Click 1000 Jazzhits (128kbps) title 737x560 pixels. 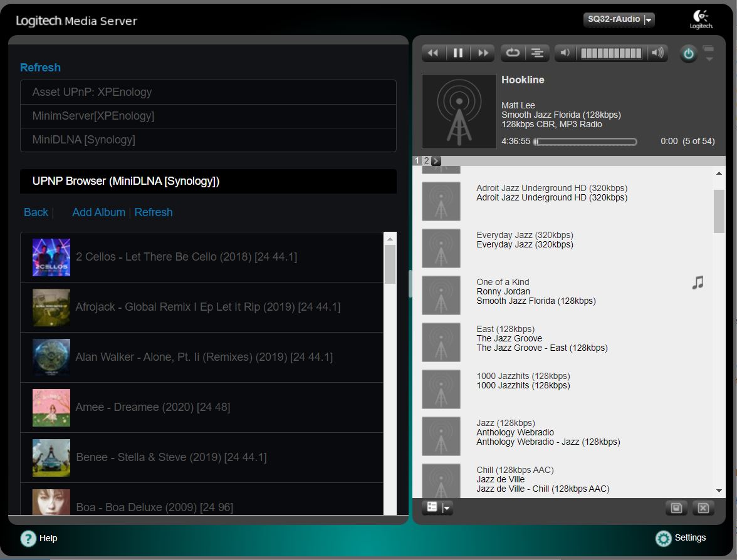pos(523,376)
